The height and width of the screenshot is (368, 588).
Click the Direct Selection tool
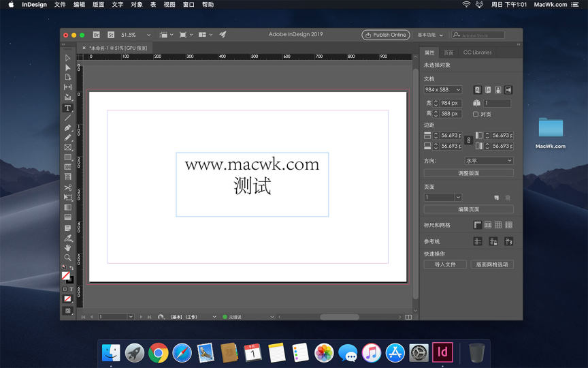point(67,67)
